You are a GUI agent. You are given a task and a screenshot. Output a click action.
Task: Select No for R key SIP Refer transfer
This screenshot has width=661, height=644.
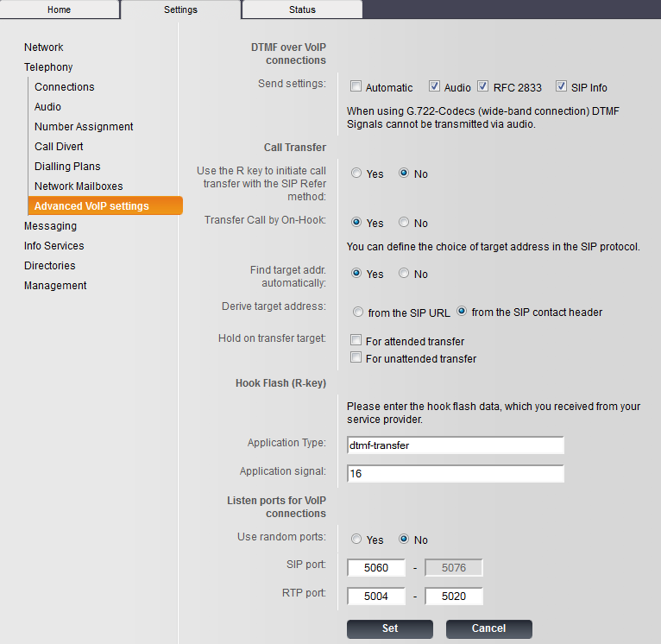(404, 173)
